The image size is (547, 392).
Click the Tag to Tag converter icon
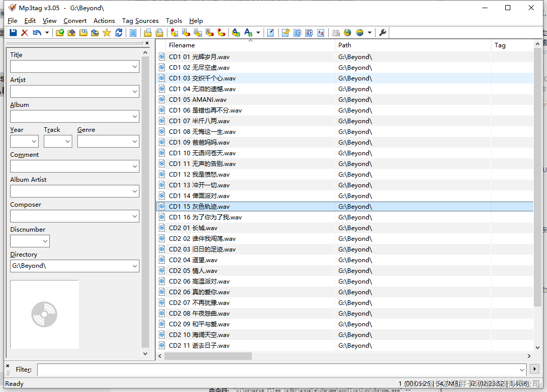221,33
